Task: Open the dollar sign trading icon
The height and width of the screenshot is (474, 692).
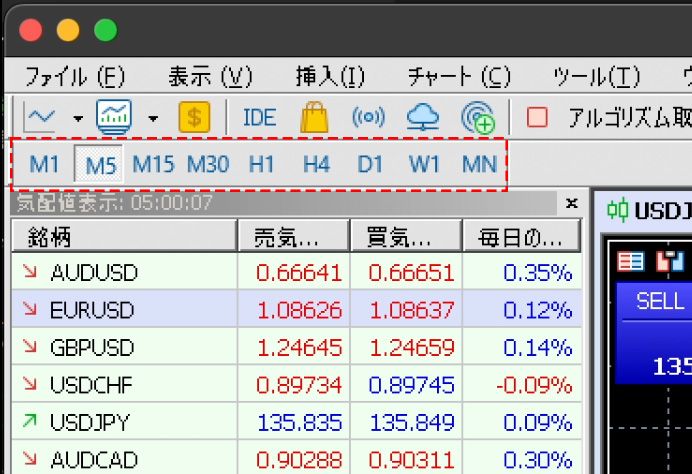Action: coord(194,117)
